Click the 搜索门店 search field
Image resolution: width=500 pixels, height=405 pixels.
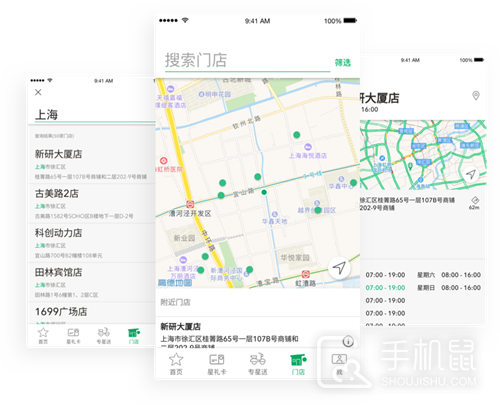pyautogui.click(x=247, y=61)
